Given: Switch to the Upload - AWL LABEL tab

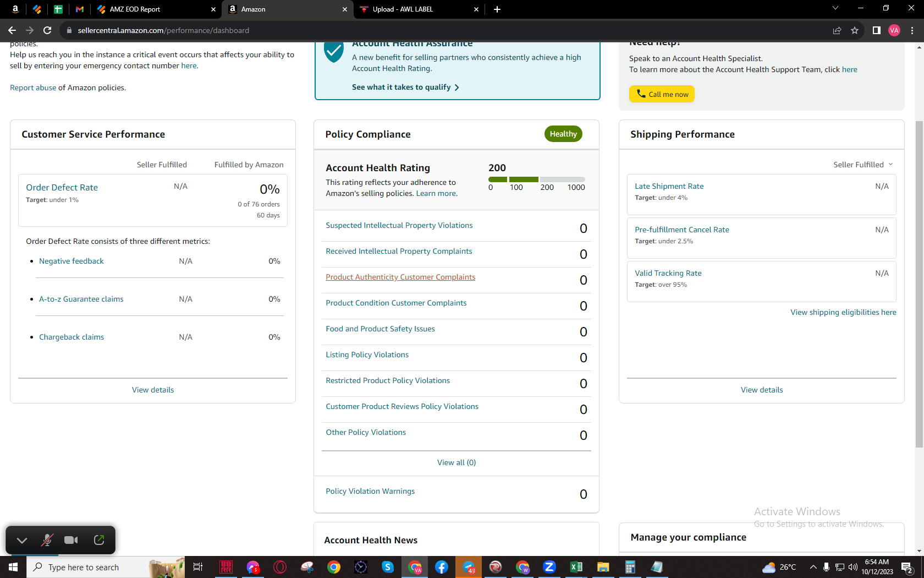Looking at the screenshot, I should pos(419,9).
